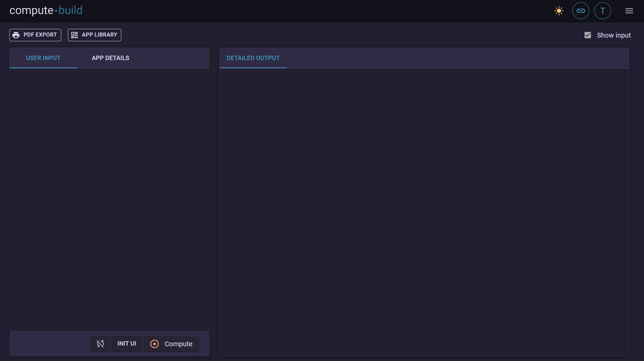Click the PDF EXPORT button
644x361 pixels.
pos(35,35)
